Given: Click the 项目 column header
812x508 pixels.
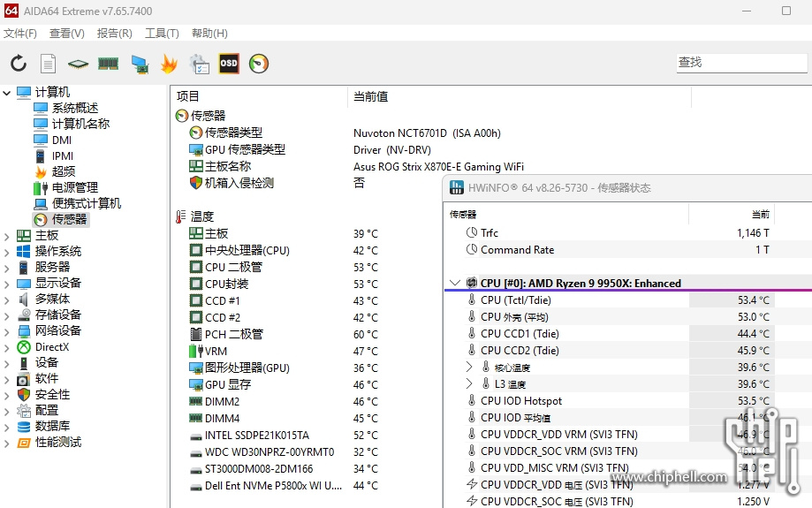Looking at the screenshot, I should [x=259, y=96].
